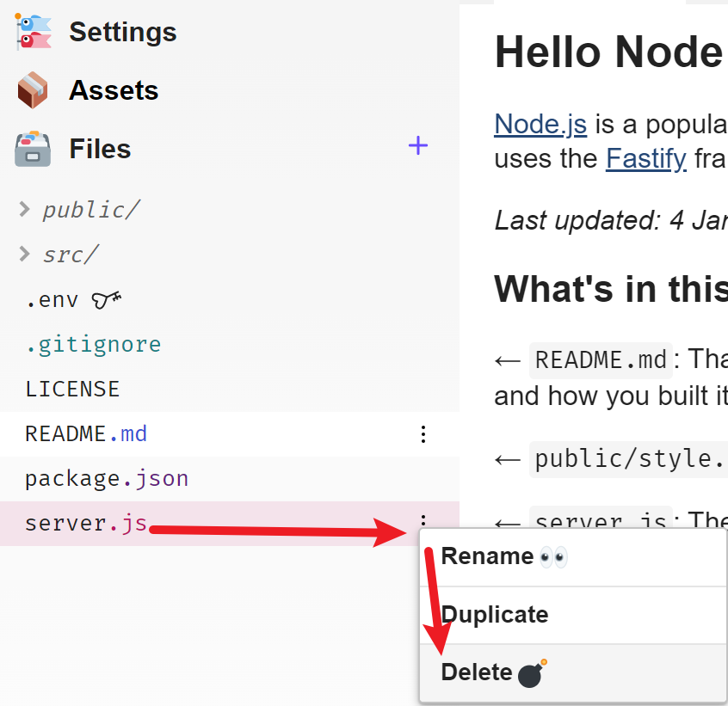Open the README.md three-dot options menu
The width and height of the screenshot is (728, 706).
point(423,434)
